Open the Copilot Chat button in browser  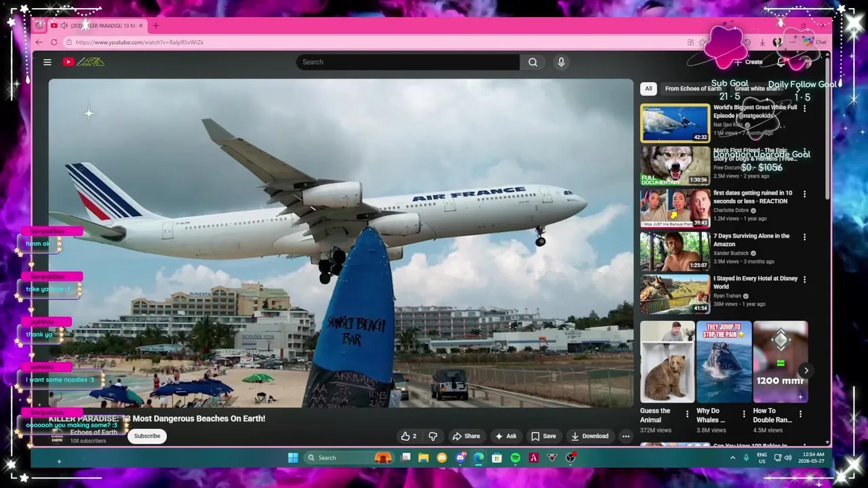tap(815, 42)
